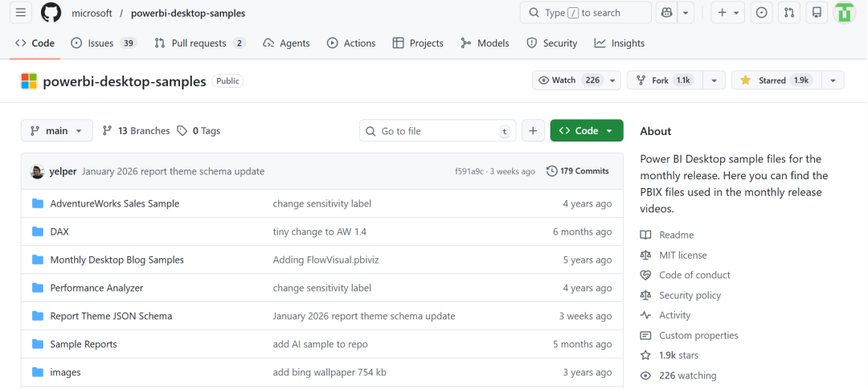This screenshot has width=868, height=389.
Task: Open commit 'tiny change to AW 1.4'
Action: tap(319, 231)
